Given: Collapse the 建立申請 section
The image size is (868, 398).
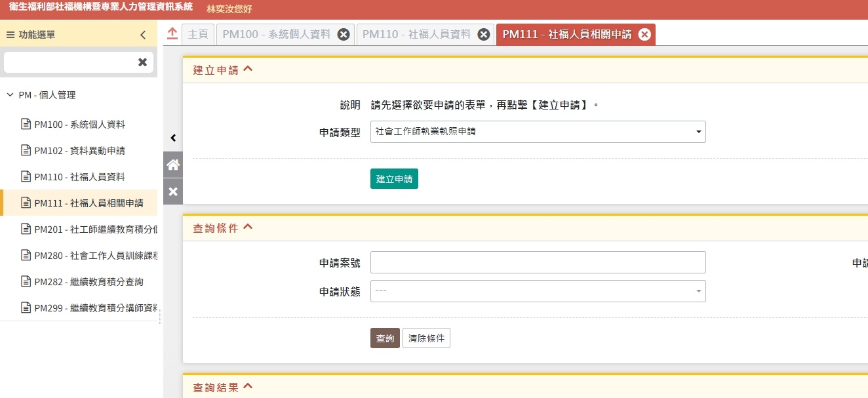Looking at the screenshot, I should click(248, 70).
